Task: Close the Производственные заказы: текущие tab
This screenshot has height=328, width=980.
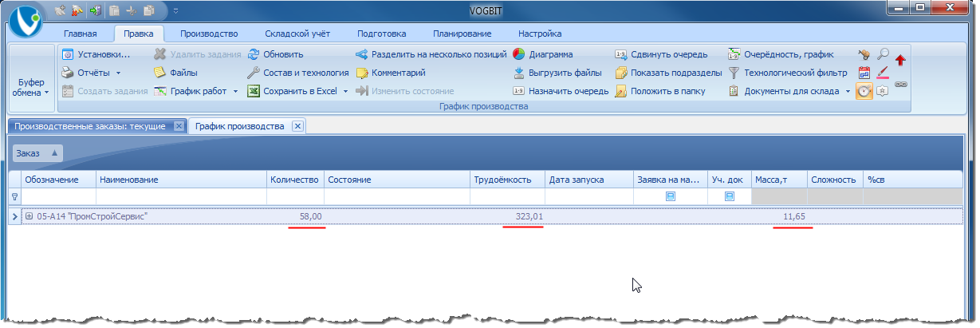Action: [x=179, y=126]
